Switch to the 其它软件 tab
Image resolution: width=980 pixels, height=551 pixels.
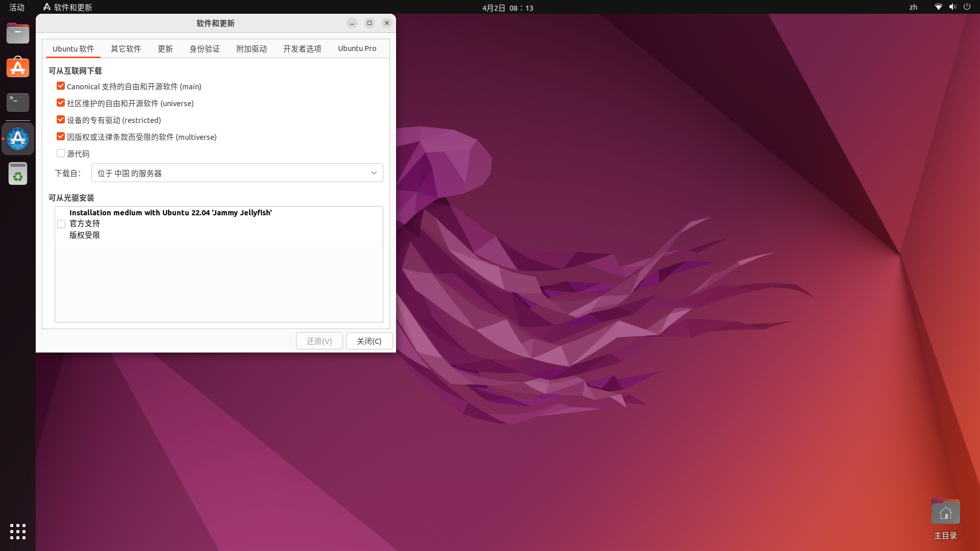pyautogui.click(x=126, y=49)
